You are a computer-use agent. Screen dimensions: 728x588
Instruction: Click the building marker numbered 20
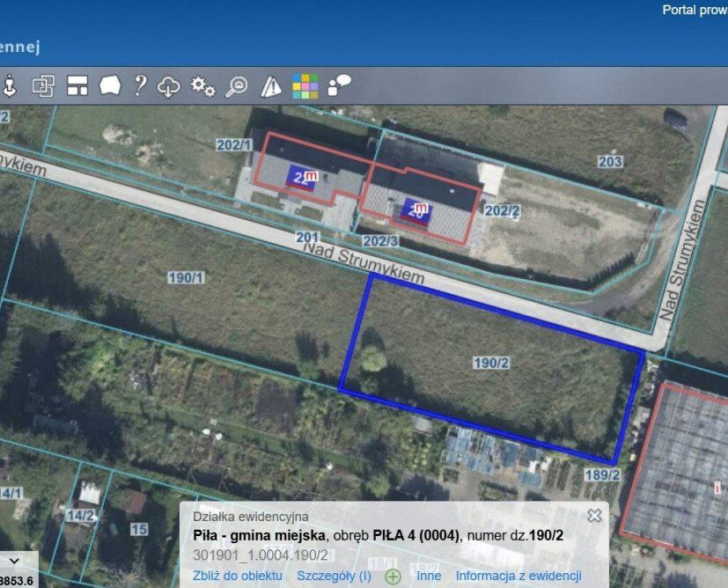click(417, 211)
